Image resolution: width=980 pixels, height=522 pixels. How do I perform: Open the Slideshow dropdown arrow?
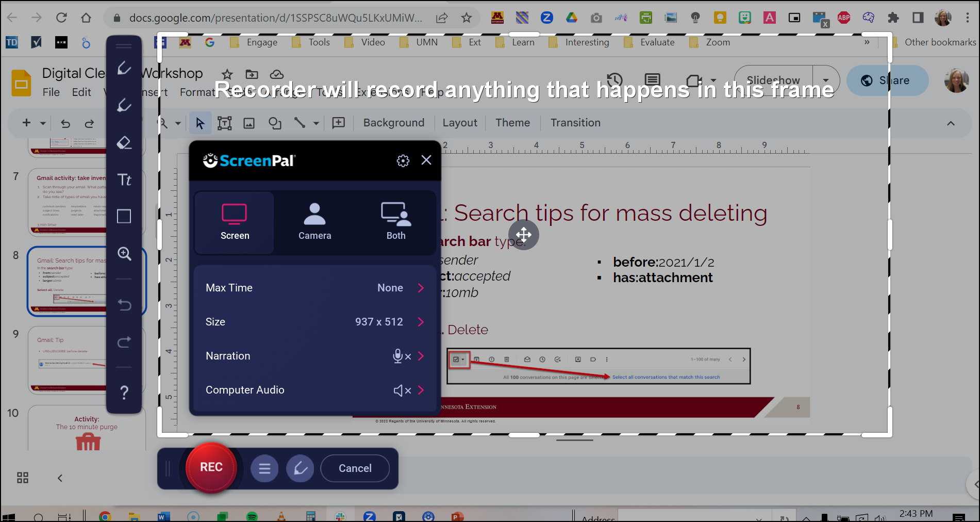[x=826, y=80]
